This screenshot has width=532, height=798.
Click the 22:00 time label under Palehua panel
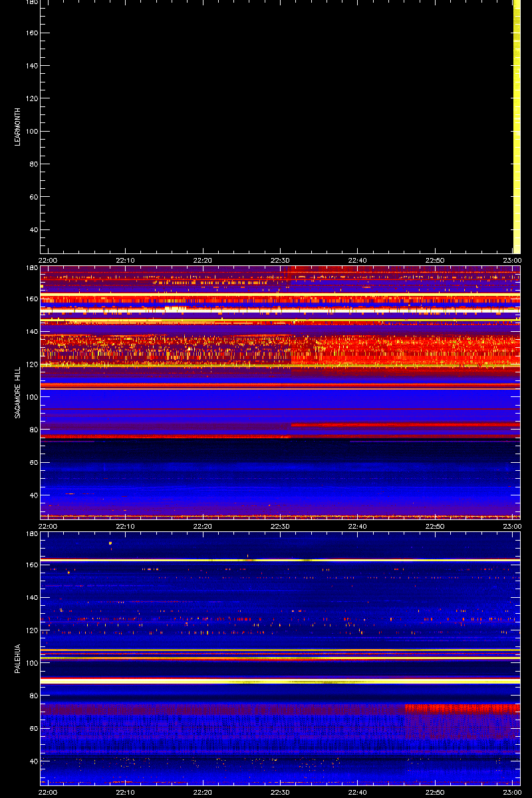[x=48, y=792]
